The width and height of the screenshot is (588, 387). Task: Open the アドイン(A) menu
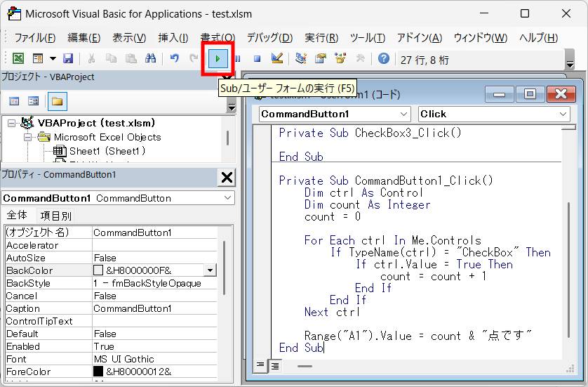(x=420, y=37)
